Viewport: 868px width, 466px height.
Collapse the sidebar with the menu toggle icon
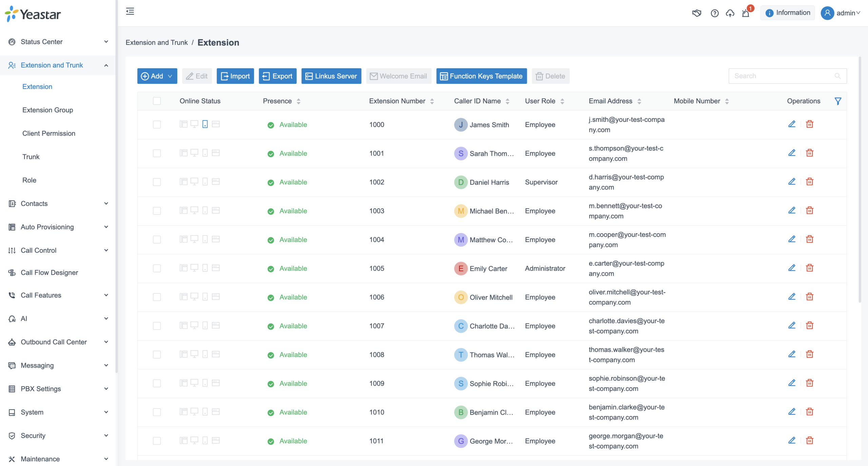pyautogui.click(x=130, y=12)
